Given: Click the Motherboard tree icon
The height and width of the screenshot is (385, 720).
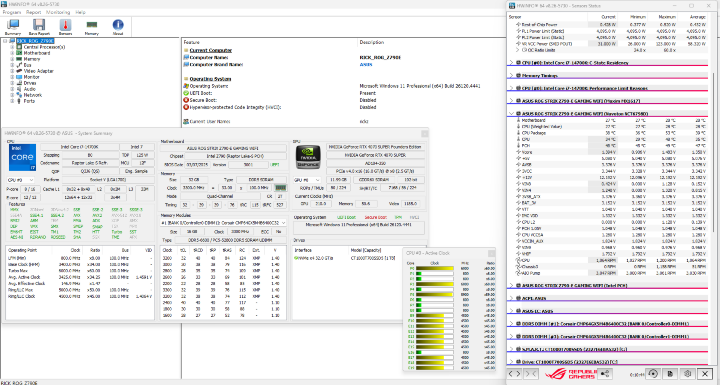Looking at the screenshot, I should 19,53.
